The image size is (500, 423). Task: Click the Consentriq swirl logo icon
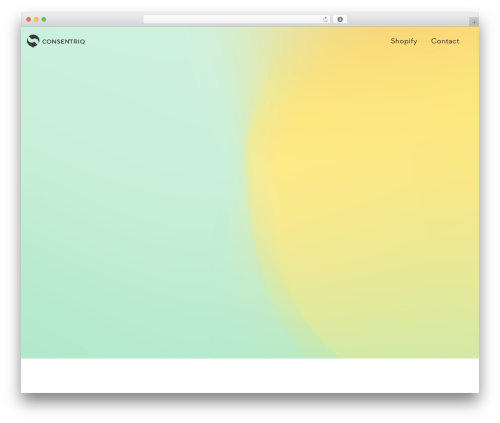[x=33, y=41]
